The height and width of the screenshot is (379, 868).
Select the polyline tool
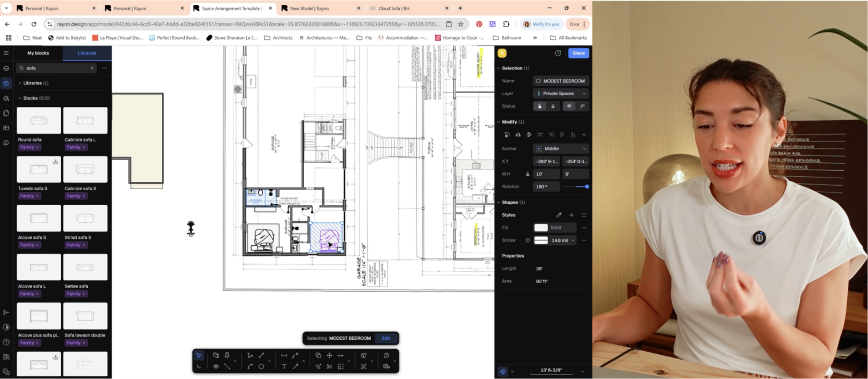coord(250,355)
